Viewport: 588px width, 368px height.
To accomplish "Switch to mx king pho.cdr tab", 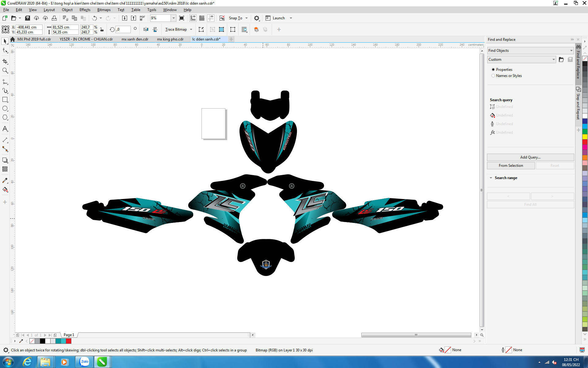I will click(x=170, y=39).
